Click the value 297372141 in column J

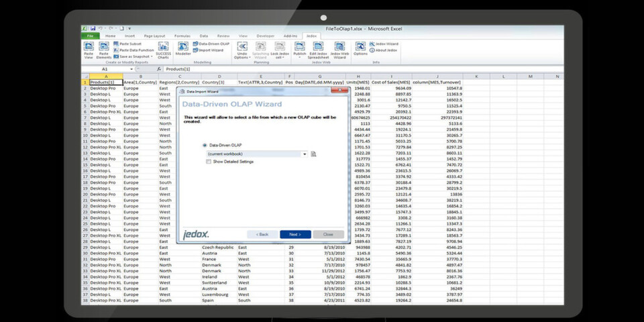tap(437, 117)
